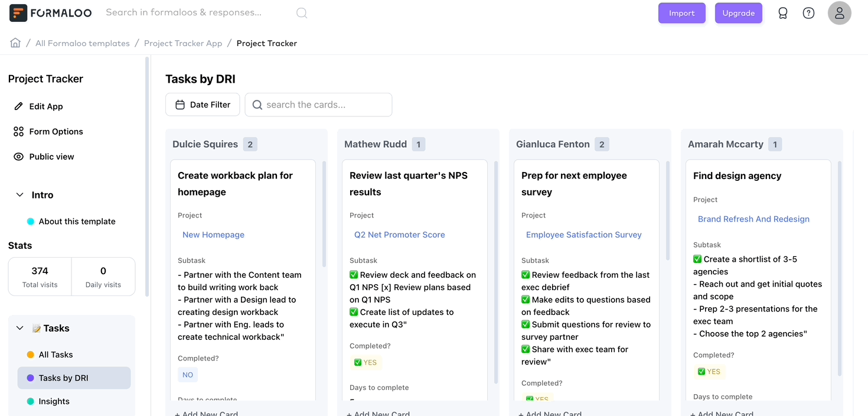Open the help question mark icon
The height and width of the screenshot is (416, 868).
(x=808, y=12)
